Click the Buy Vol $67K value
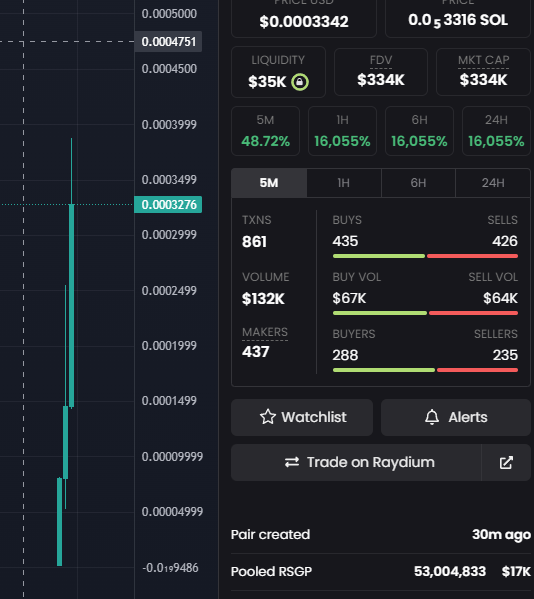The image size is (534, 599). tap(349, 298)
